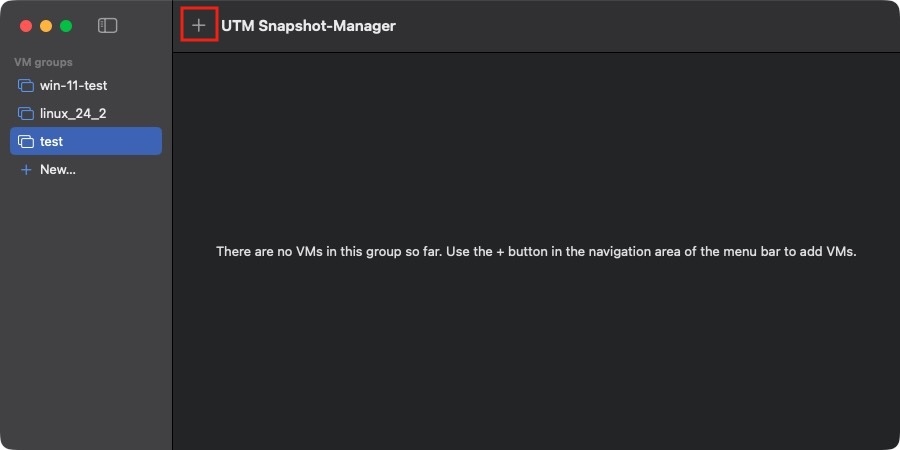Close the window with red button

click(x=27, y=26)
